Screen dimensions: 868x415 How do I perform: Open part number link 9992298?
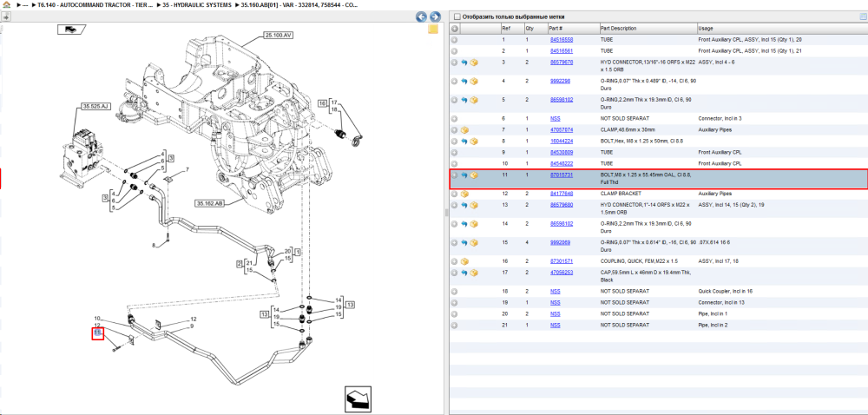click(x=560, y=82)
